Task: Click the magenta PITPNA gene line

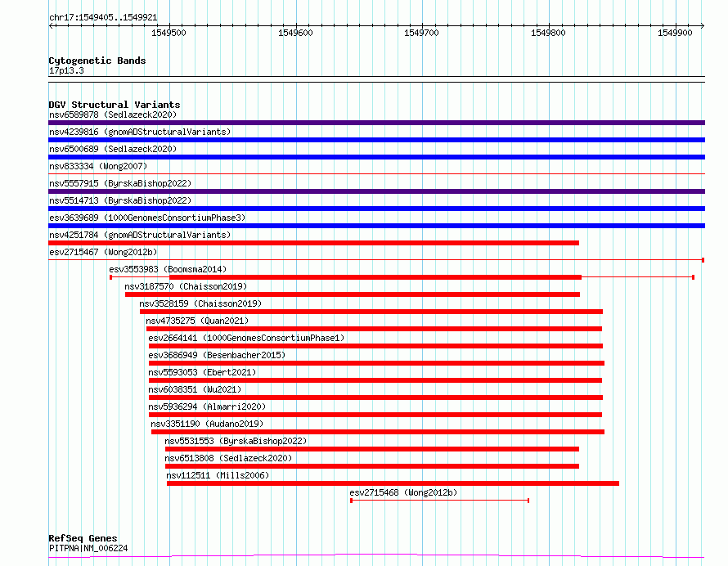Action: point(376,555)
